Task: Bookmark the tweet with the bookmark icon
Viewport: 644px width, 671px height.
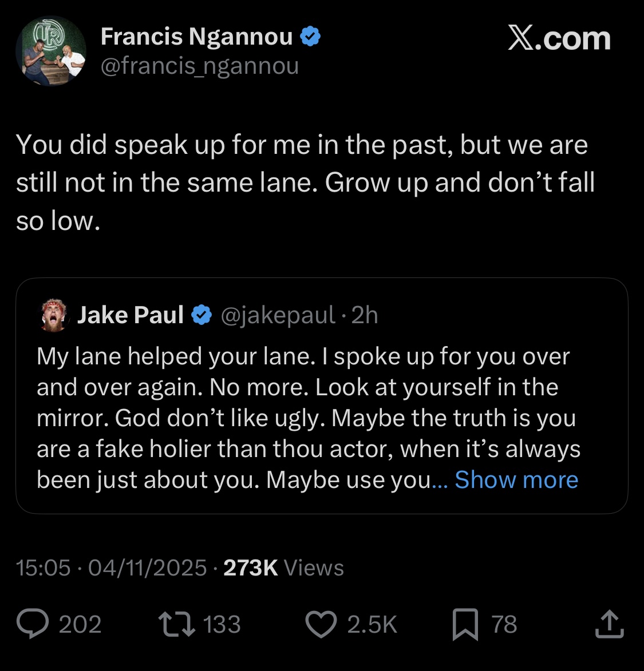Action: [x=465, y=624]
